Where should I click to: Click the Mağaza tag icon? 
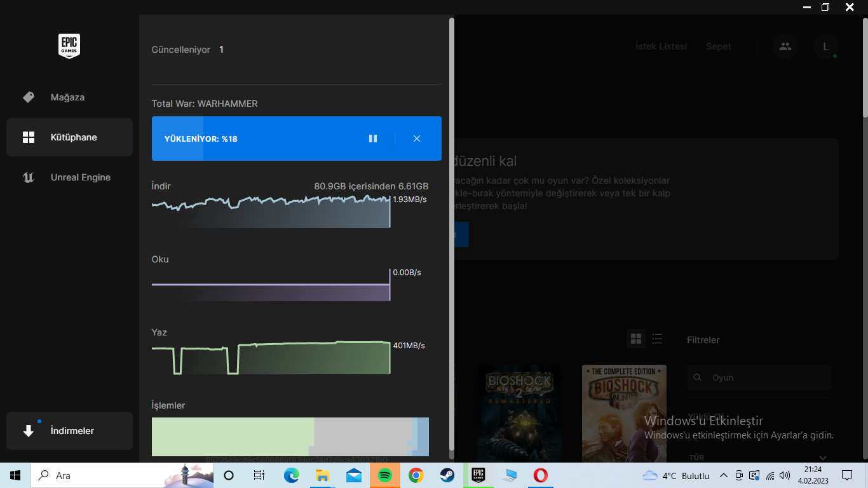click(x=29, y=97)
